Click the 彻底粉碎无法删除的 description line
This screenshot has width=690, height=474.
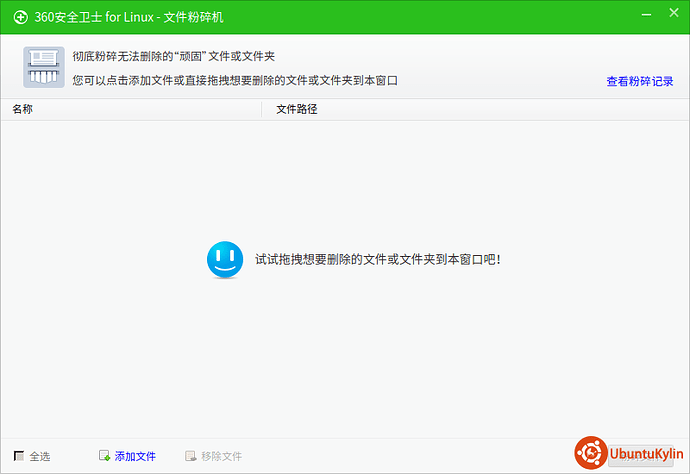point(174,56)
